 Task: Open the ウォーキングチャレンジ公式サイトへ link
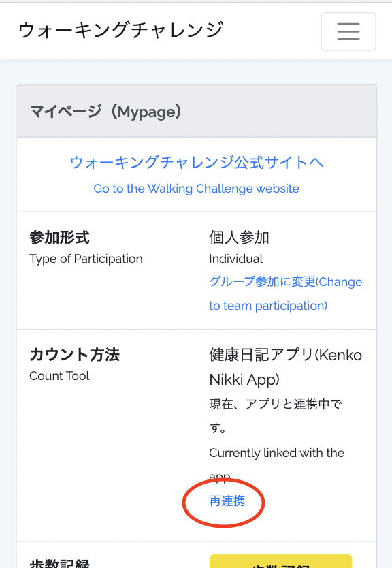coord(197,162)
